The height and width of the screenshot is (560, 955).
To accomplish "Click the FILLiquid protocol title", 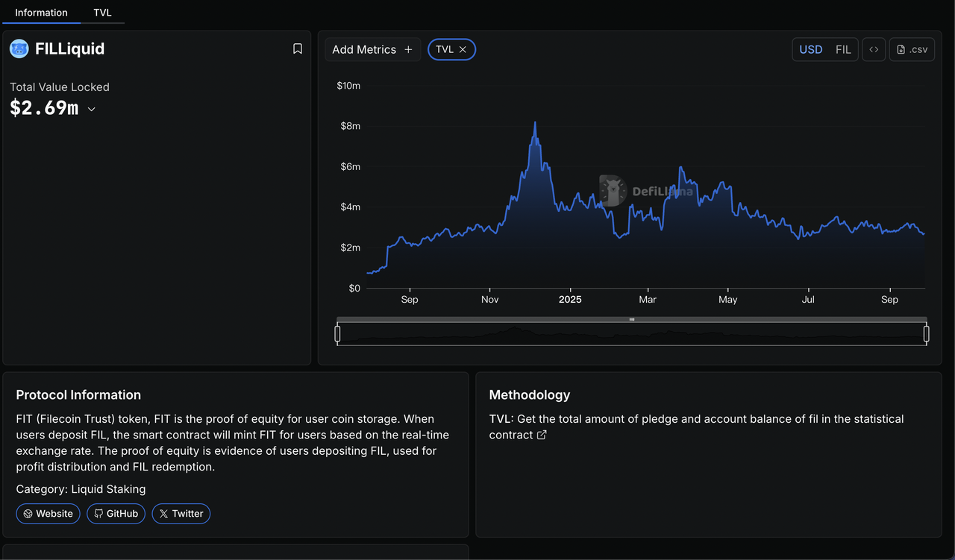I will [x=70, y=49].
